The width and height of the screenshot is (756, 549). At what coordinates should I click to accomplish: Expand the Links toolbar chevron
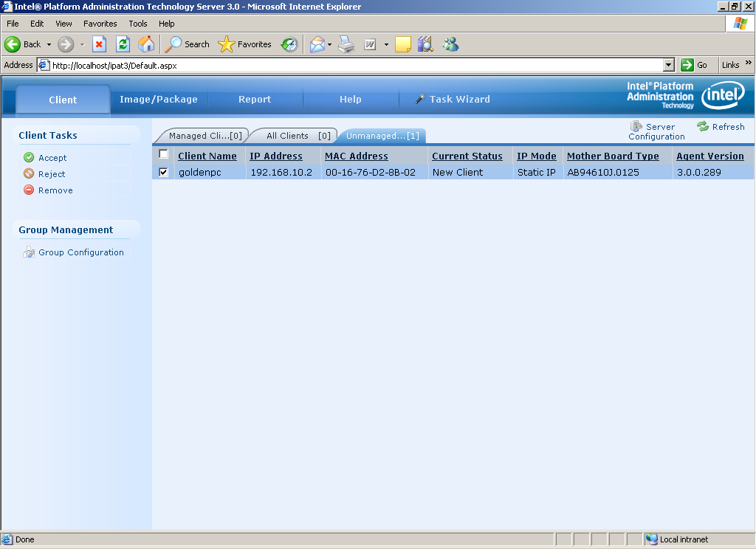pyautogui.click(x=749, y=63)
